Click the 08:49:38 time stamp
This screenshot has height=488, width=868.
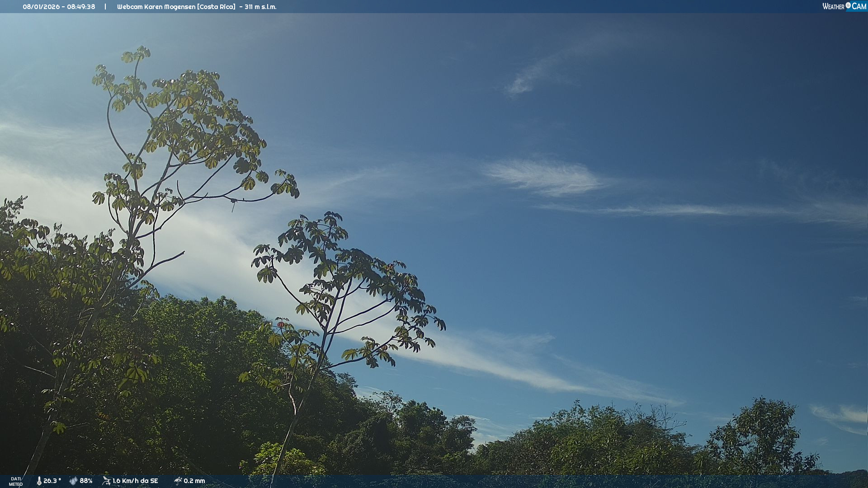tap(81, 7)
